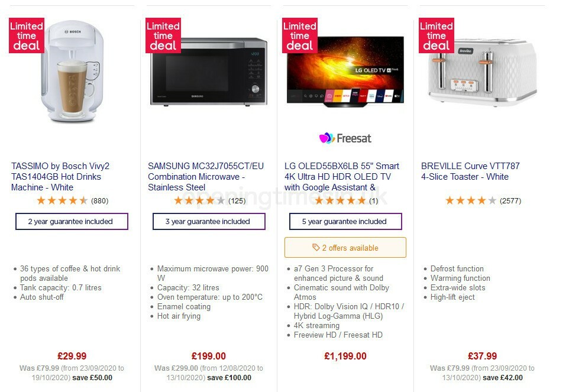Click the Limited time deal badge on the Breville toaster

(436, 35)
